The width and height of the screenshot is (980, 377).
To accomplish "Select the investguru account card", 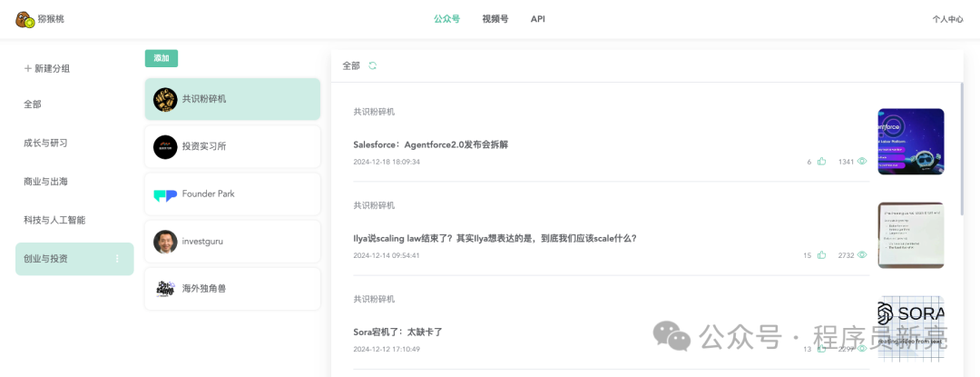I will click(x=232, y=242).
